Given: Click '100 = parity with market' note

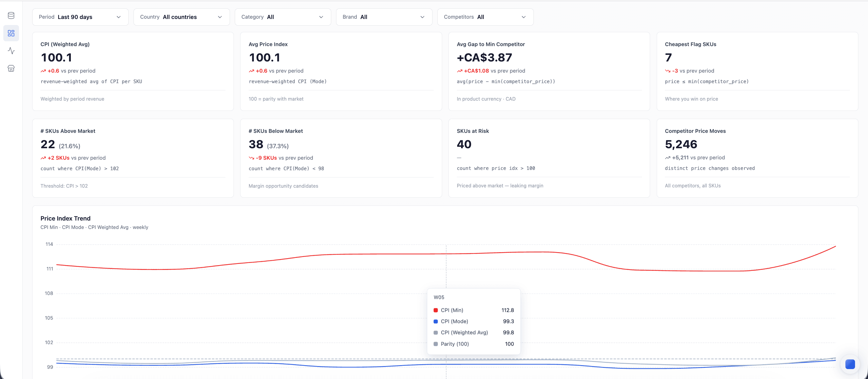Looking at the screenshot, I should point(276,99).
